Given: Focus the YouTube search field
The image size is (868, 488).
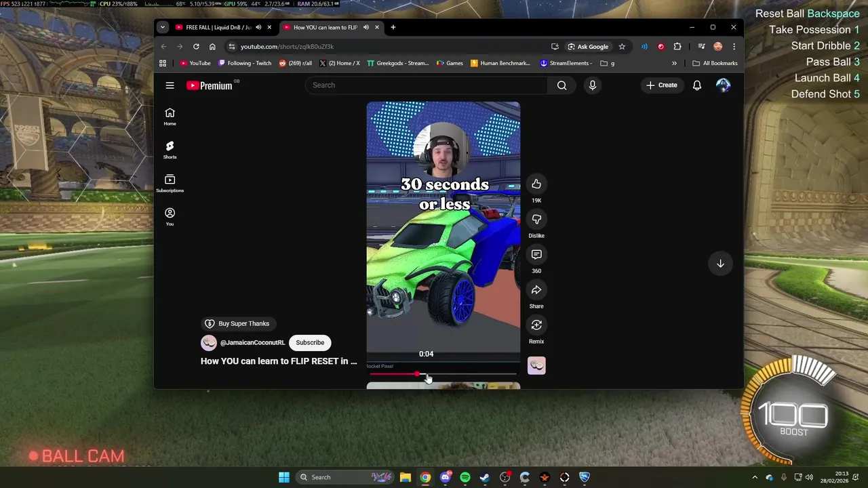Looking at the screenshot, I should coord(427,85).
